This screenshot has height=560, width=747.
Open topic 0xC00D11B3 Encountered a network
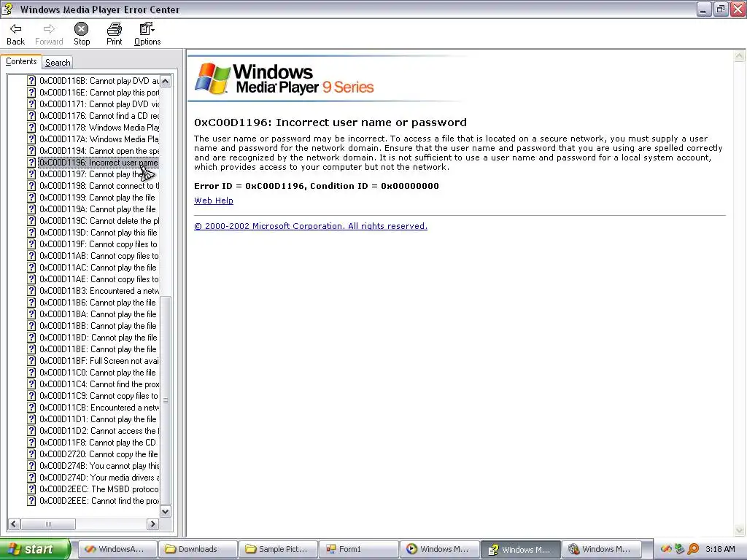(x=99, y=291)
